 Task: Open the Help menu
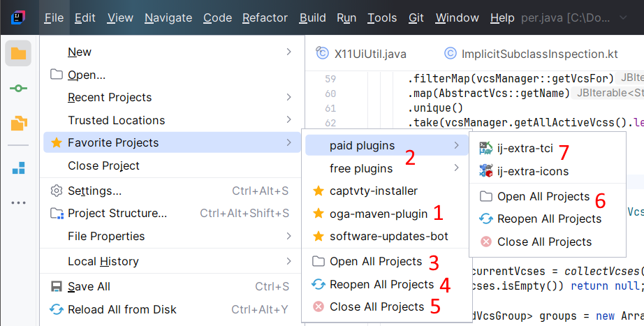click(502, 17)
